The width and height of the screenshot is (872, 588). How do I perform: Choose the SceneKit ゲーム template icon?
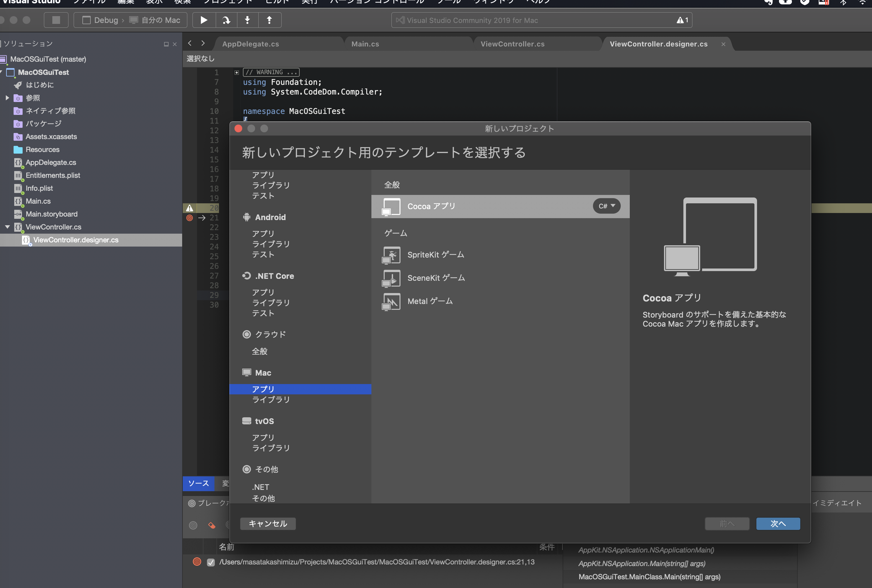(390, 278)
